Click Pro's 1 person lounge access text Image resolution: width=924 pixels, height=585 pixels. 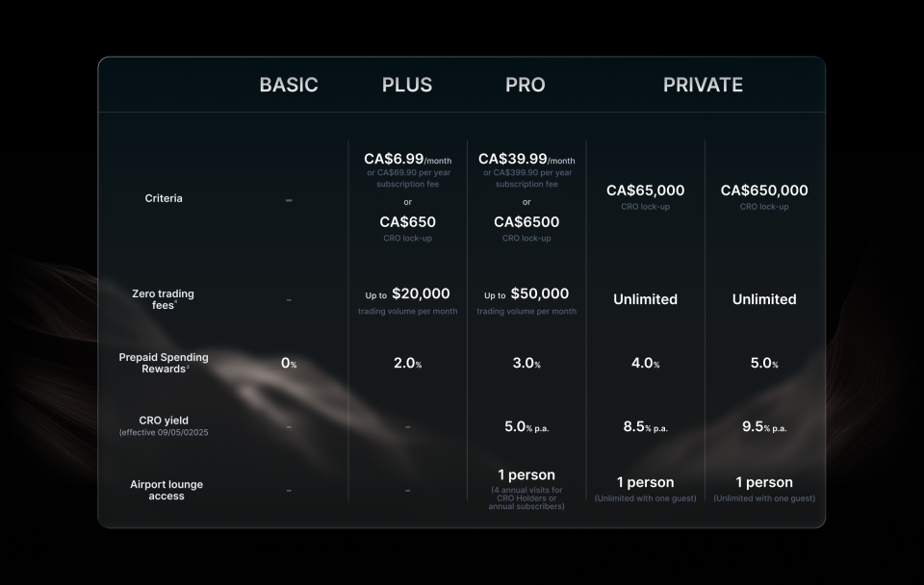[x=526, y=475]
